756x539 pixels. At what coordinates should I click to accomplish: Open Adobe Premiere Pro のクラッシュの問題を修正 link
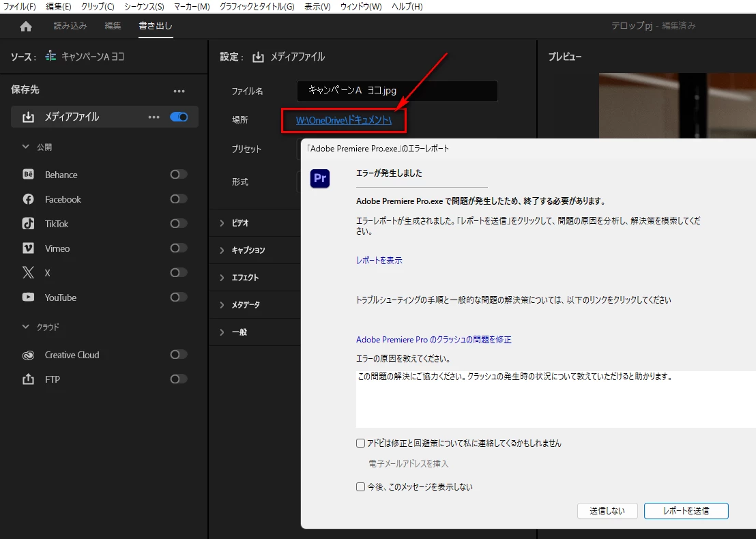[433, 340]
